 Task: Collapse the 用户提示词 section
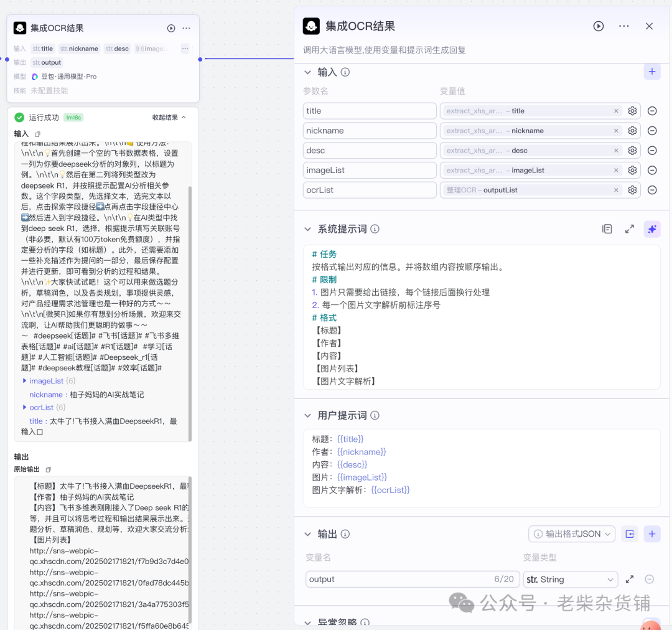tap(307, 416)
